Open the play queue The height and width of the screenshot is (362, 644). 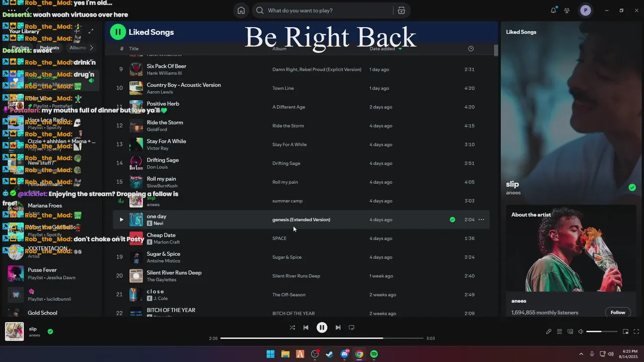[559, 331]
